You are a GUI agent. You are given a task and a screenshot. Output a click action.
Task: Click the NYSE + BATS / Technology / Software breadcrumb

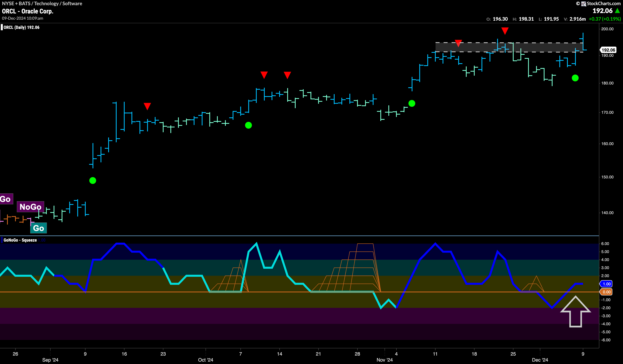[42, 3]
